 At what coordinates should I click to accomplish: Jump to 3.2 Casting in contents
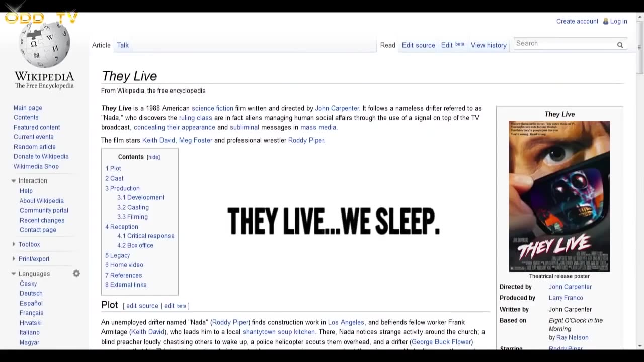[133, 207]
